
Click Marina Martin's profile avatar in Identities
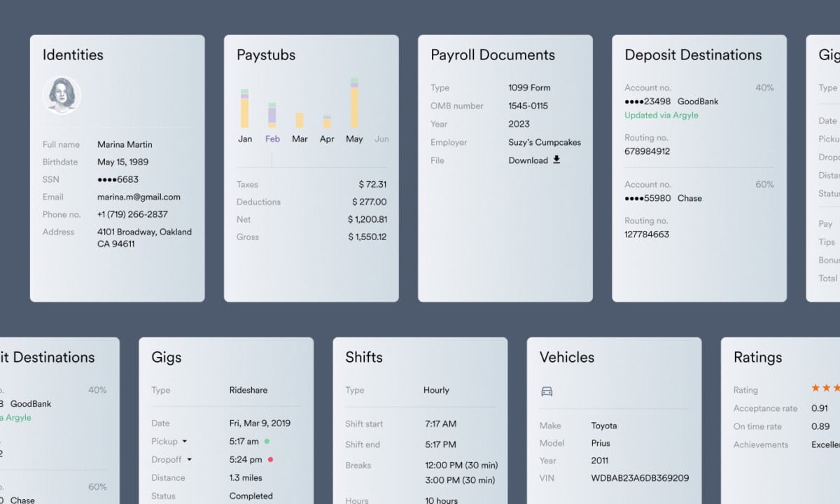click(x=62, y=94)
